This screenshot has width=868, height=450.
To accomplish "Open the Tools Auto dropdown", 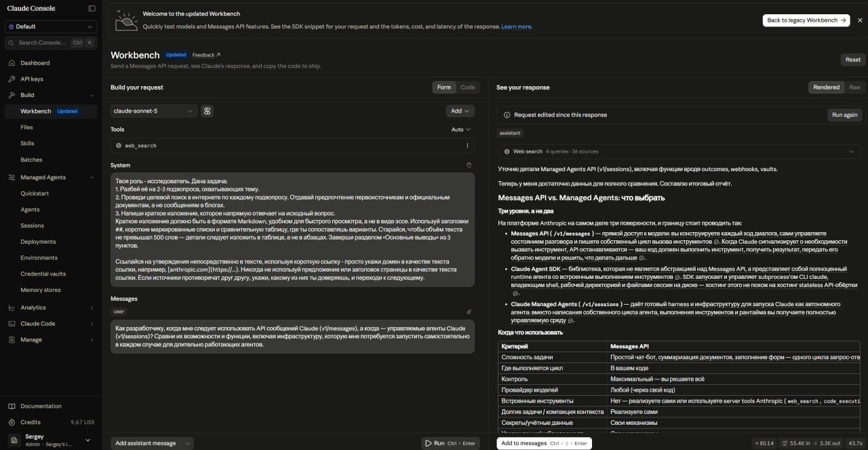I will (x=461, y=130).
